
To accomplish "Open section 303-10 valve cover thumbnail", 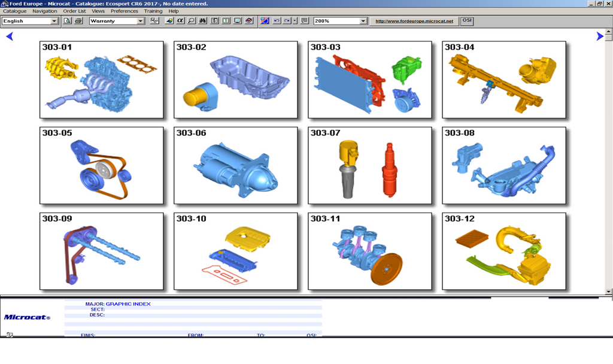I will [x=236, y=251].
